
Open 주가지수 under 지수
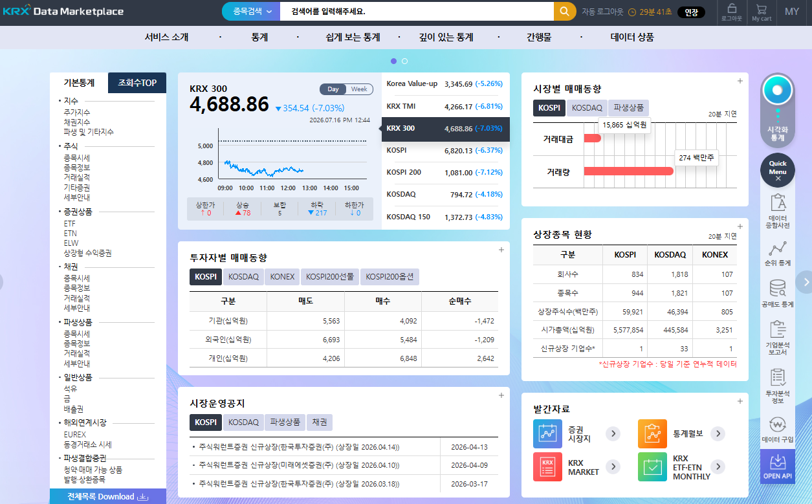click(77, 113)
